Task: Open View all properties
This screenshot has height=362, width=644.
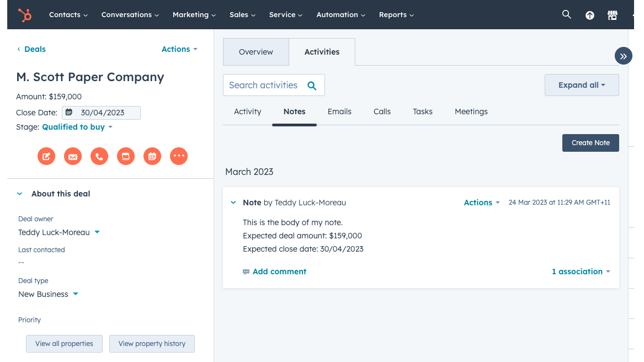Action: pos(64,343)
